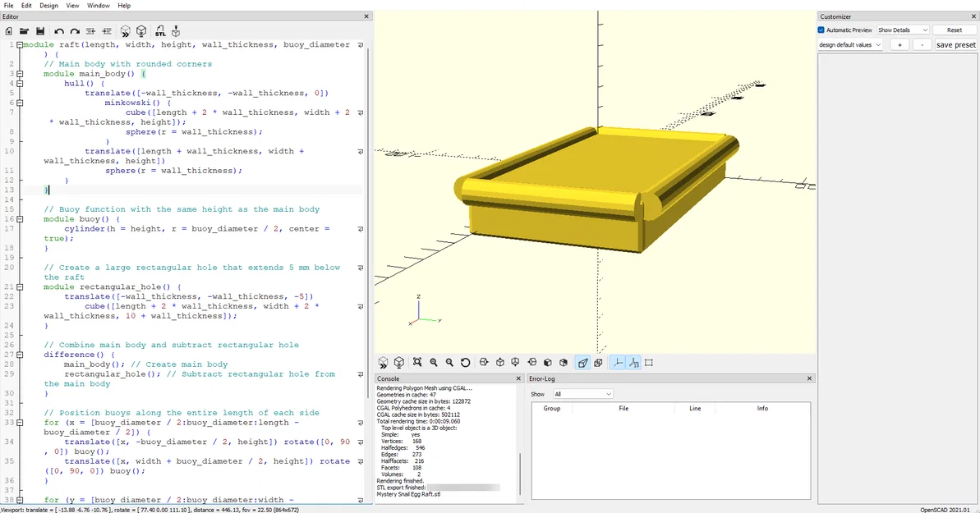980x513 pixels.
Task: Run Render from the editor toolbar
Action: (141, 31)
